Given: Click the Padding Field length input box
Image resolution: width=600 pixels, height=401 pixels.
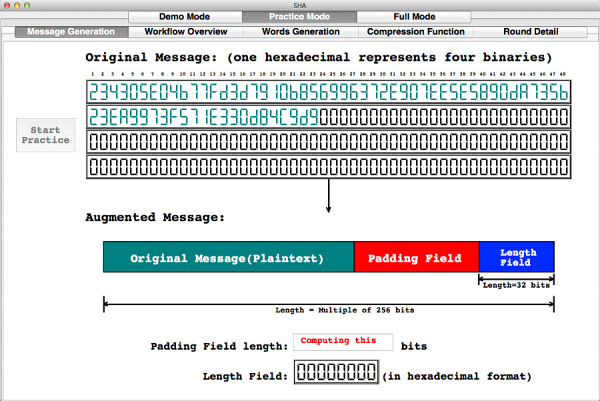Looking at the screenshot, I should coord(342,342).
